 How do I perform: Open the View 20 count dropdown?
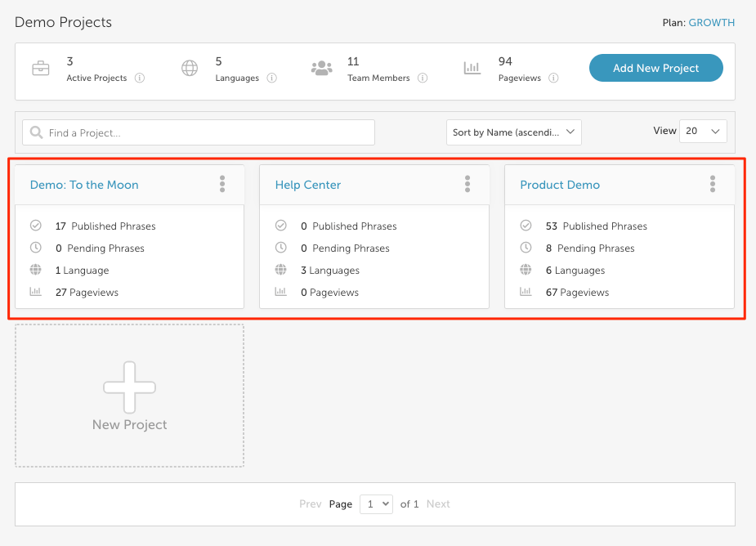coord(703,132)
